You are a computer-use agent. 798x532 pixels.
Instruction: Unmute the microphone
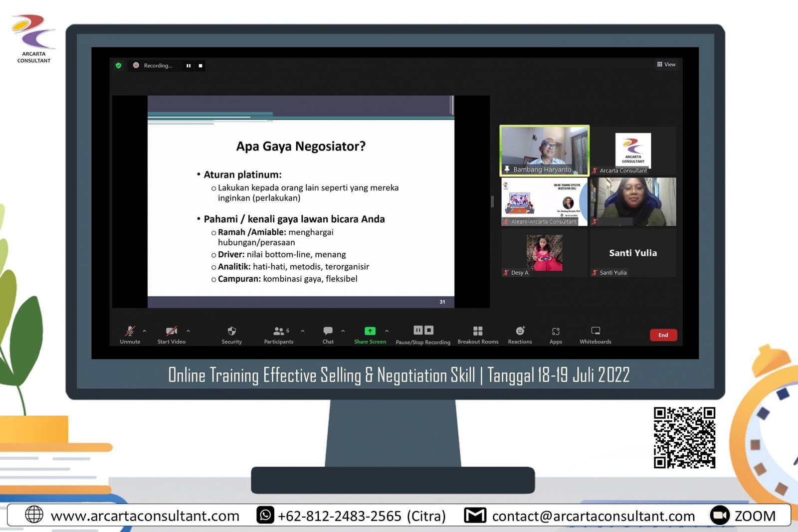pyautogui.click(x=130, y=334)
